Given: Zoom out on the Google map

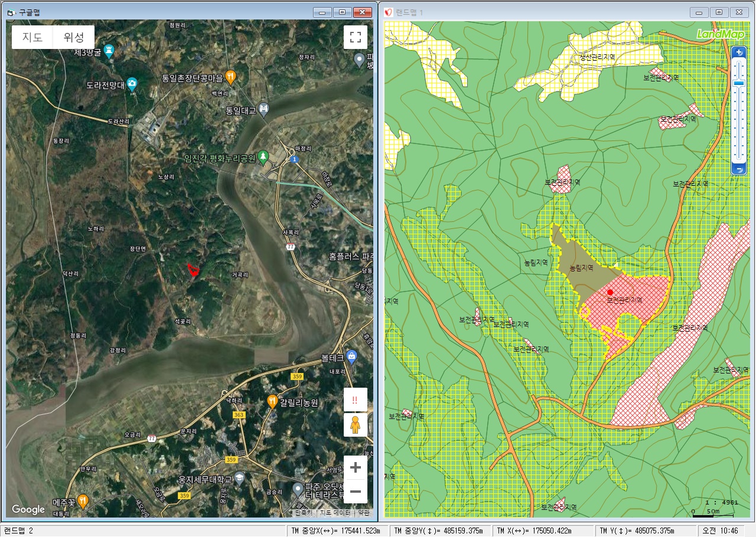Looking at the screenshot, I should tap(356, 491).
